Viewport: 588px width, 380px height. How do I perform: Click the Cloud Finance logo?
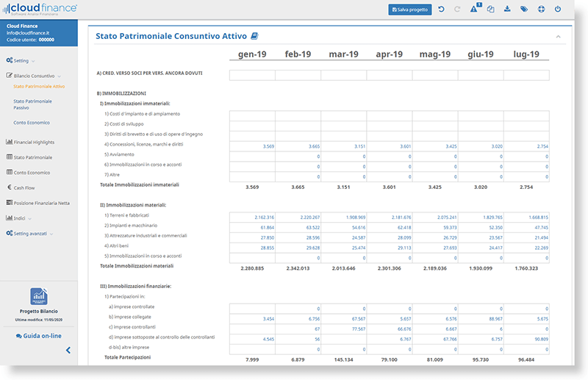coord(40,8)
